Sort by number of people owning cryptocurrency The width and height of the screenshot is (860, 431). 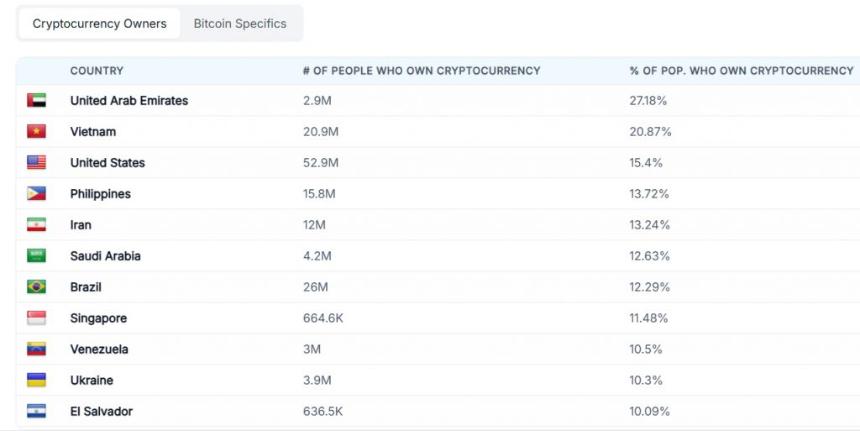[421, 71]
